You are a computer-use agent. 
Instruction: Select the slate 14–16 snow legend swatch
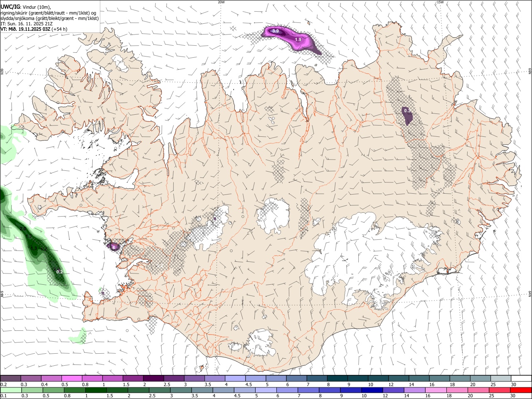(x=419, y=379)
